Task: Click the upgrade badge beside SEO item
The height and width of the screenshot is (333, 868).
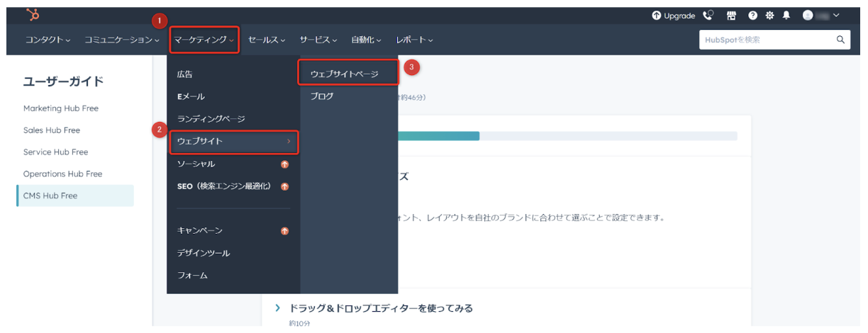Action: click(284, 187)
